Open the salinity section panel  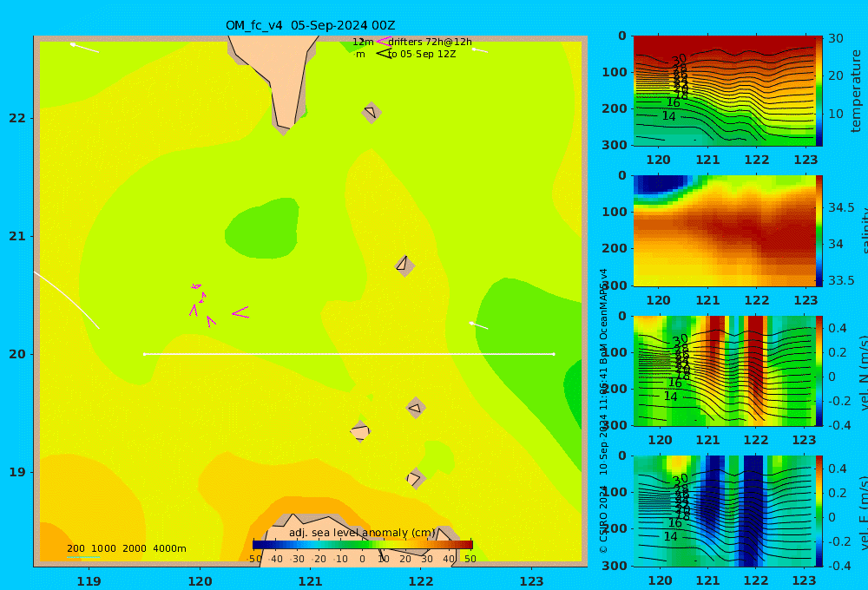724,231
